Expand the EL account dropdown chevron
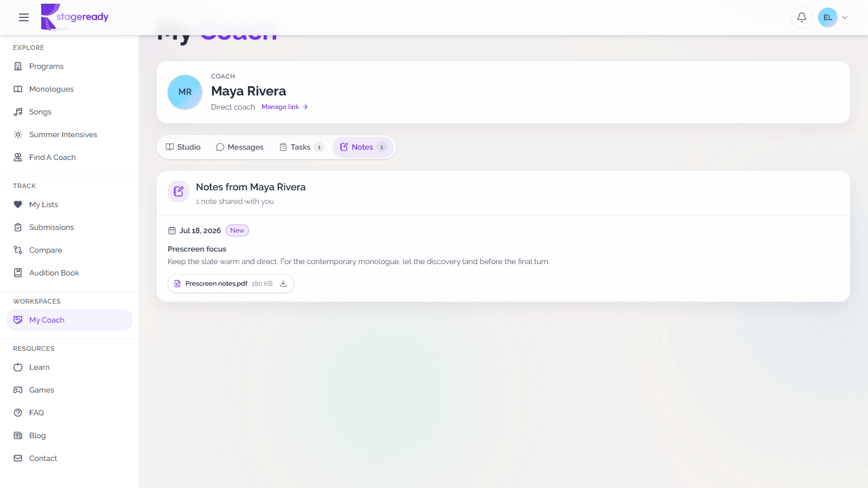 click(x=845, y=17)
